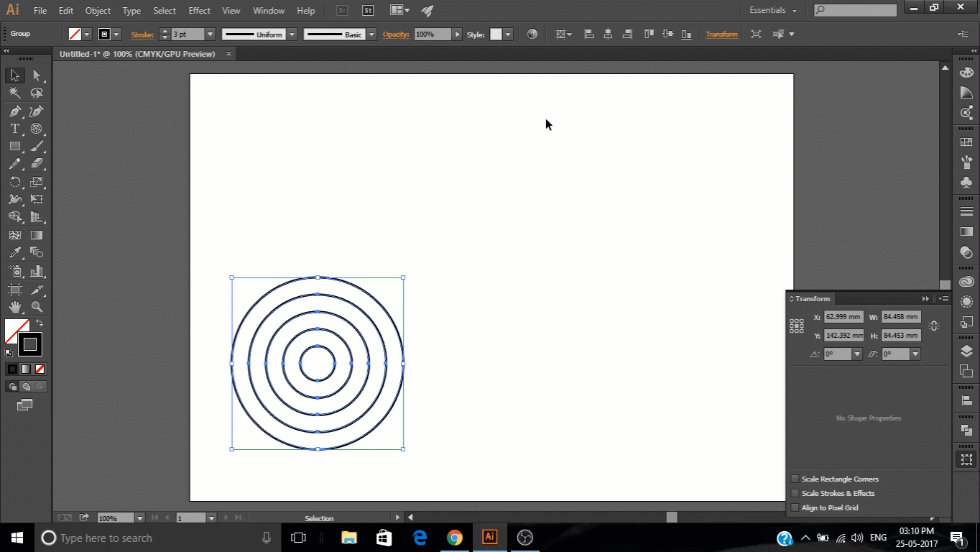Select the Type tool

[x=15, y=129]
